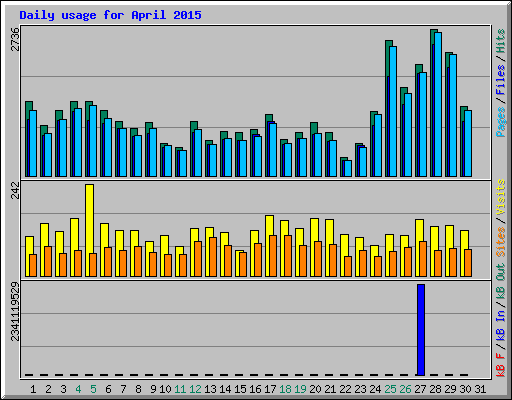Viewport: 512px width, 400px height.
Task: Click the day 11 x-axis label
Action: tap(180, 389)
